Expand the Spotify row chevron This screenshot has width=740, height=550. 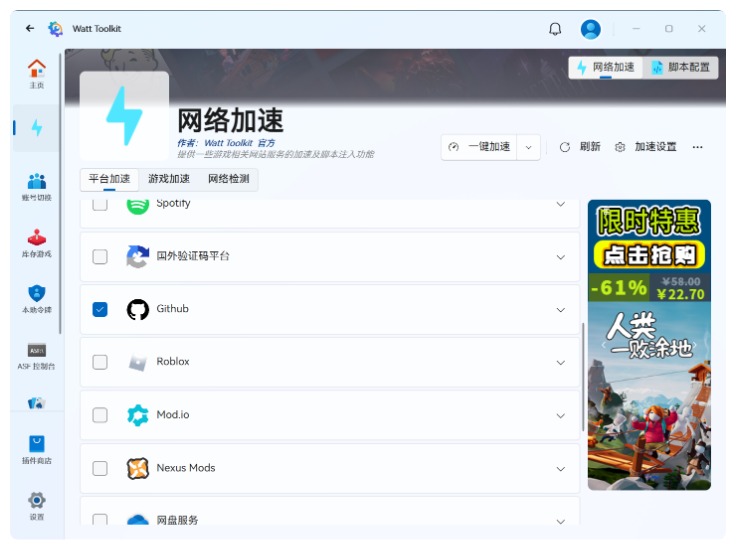[x=561, y=204]
